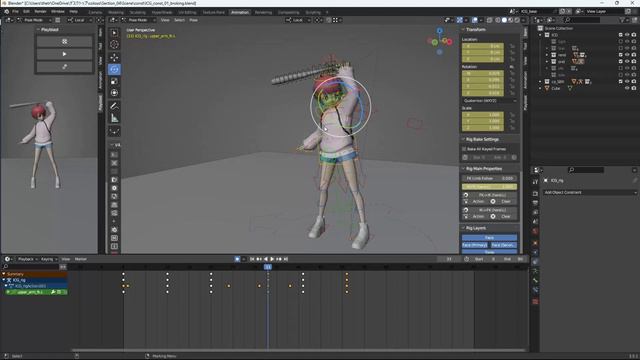Click the dope sheet channel search field
The height and width of the screenshot is (360, 640).
coord(31,267)
